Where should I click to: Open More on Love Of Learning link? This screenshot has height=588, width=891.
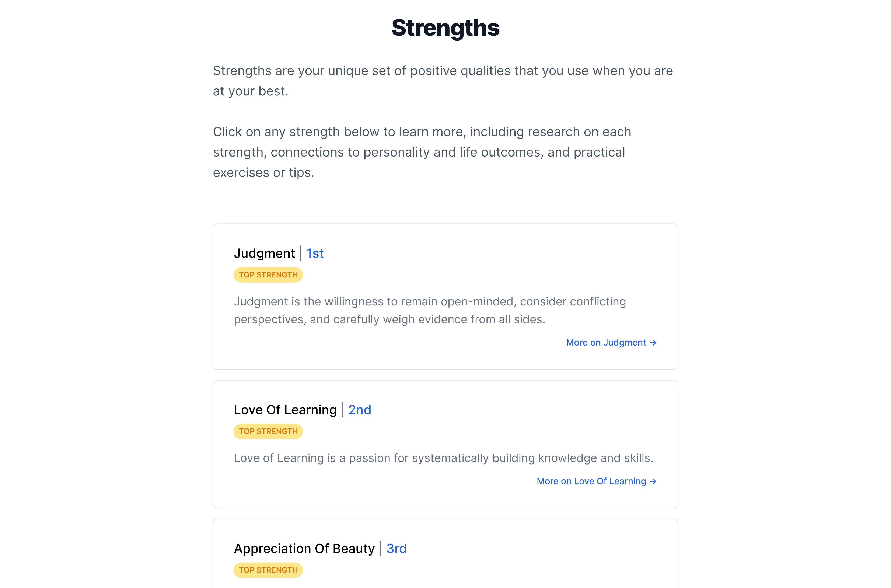pos(591,481)
